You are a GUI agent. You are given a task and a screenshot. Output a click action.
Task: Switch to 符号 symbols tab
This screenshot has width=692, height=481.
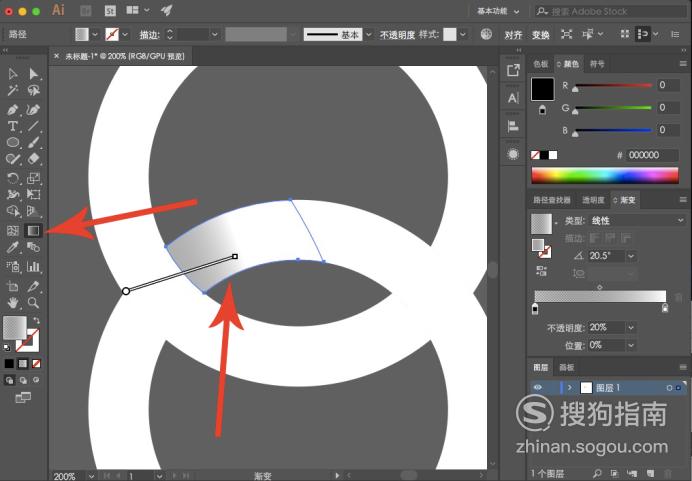pos(597,64)
